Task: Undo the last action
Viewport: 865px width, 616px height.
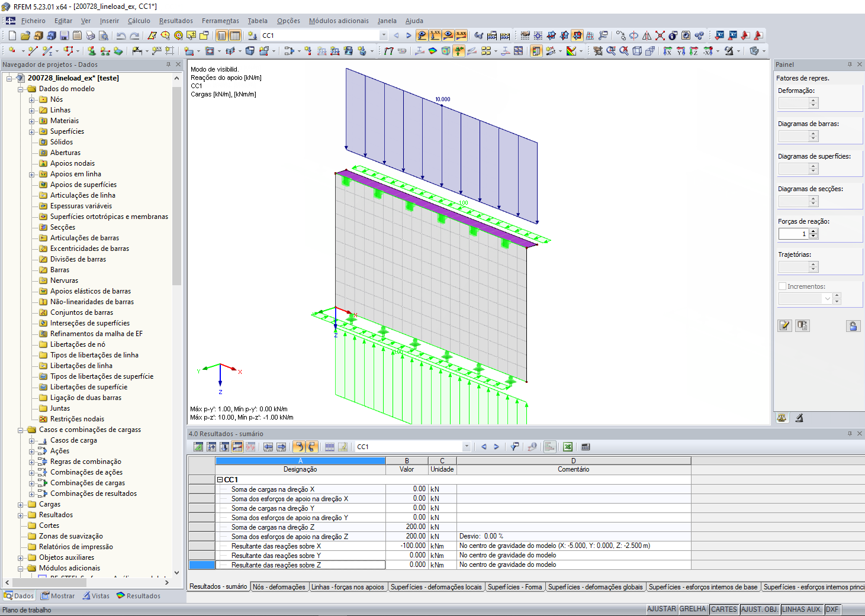Action: pyautogui.click(x=121, y=36)
